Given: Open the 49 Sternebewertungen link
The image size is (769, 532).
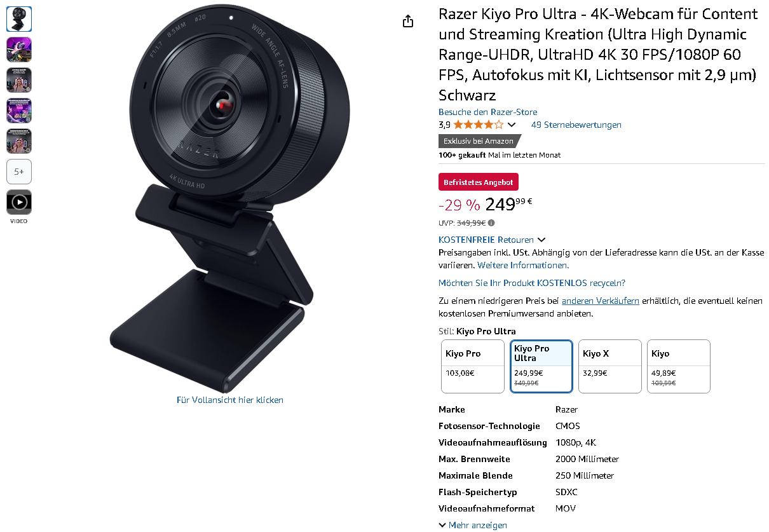Looking at the screenshot, I should [x=576, y=125].
